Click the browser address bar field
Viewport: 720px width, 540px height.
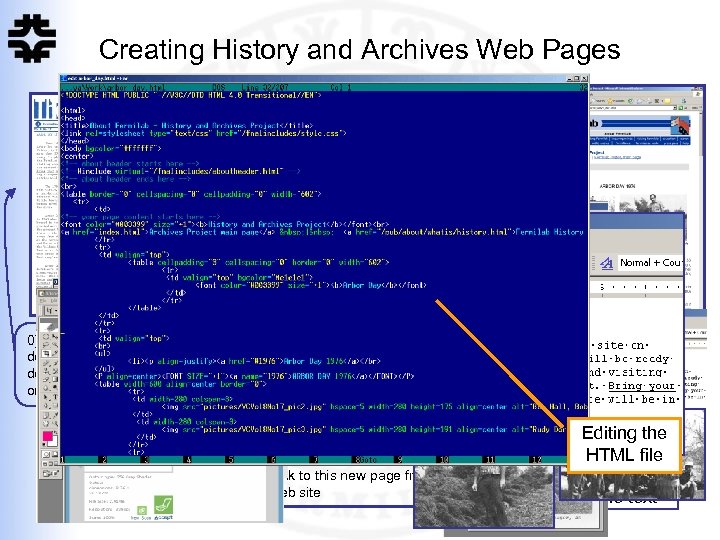631,108
